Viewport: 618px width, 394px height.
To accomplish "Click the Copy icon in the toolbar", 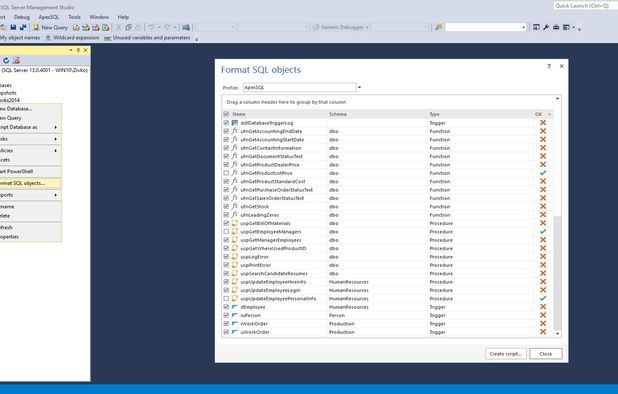I will (x=128, y=27).
